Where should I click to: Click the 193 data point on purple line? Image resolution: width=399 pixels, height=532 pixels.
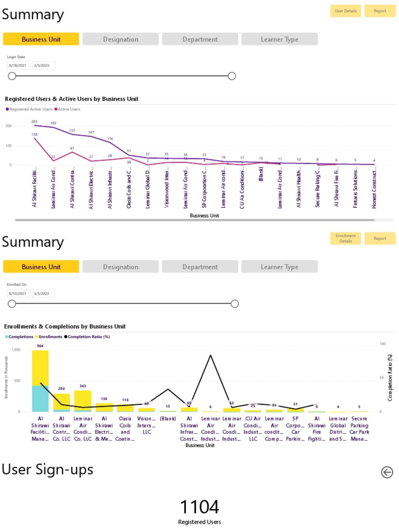(x=54, y=127)
